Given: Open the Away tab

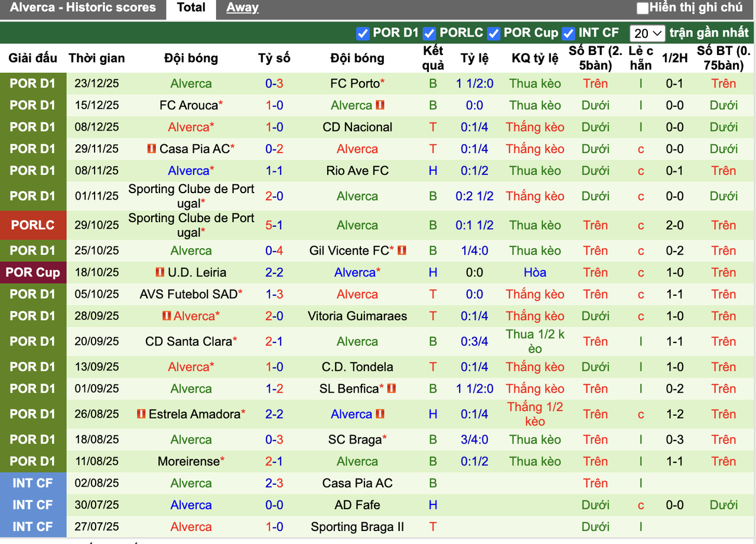Looking at the screenshot, I should coord(242,8).
